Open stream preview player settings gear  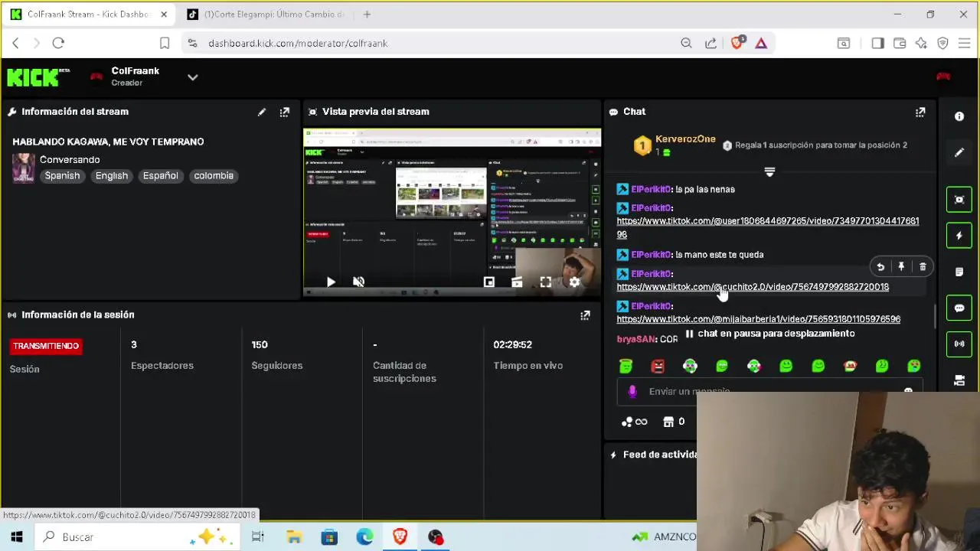click(574, 282)
